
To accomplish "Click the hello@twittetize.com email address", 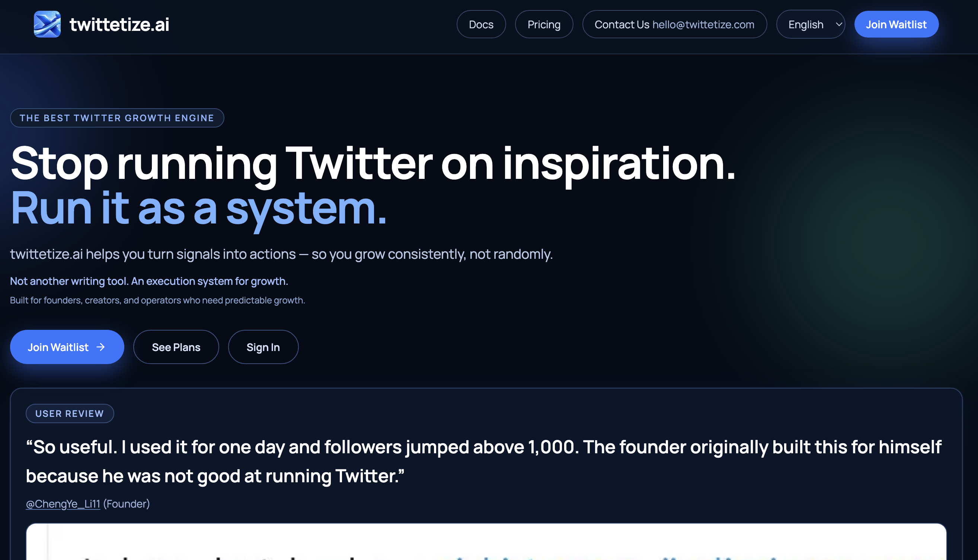I will point(703,24).
